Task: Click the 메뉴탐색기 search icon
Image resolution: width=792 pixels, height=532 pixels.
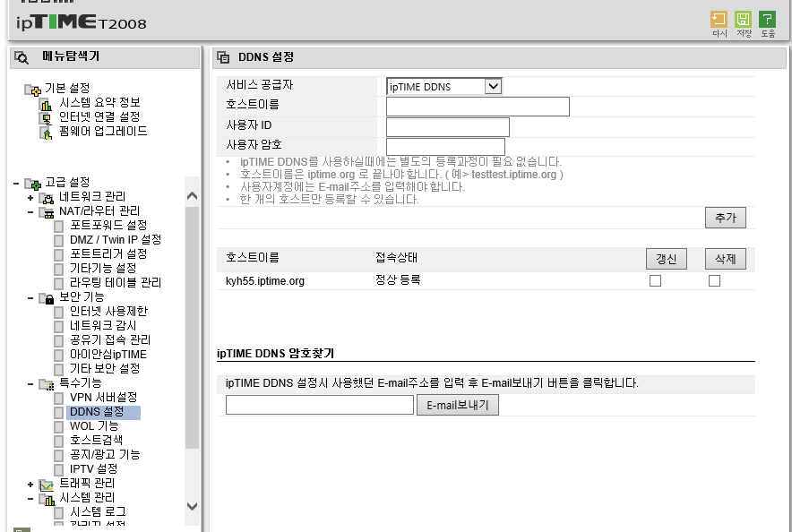Action: click(22, 57)
